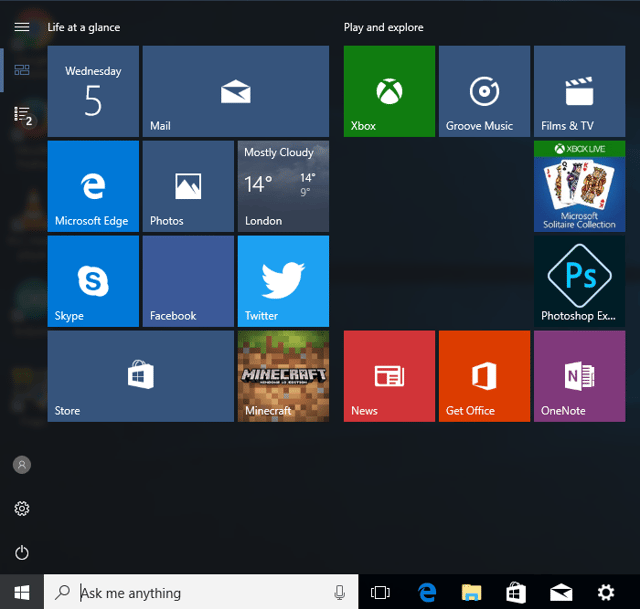The width and height of the screenshot is (640, 609).
Task: Click the Life at a glance group title
Action: pos(84,27)
